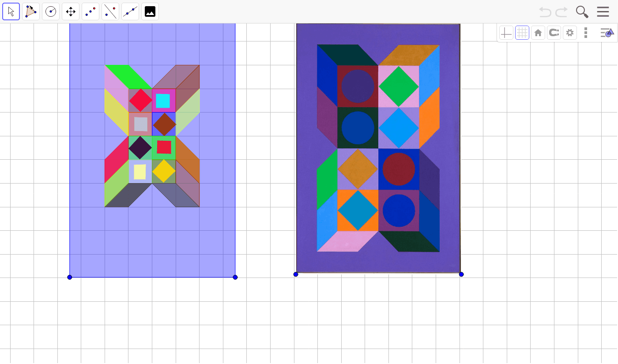Select the Insert Image tool
The width and height of the screenshot is (618, 364).
(x=150, y=11)
